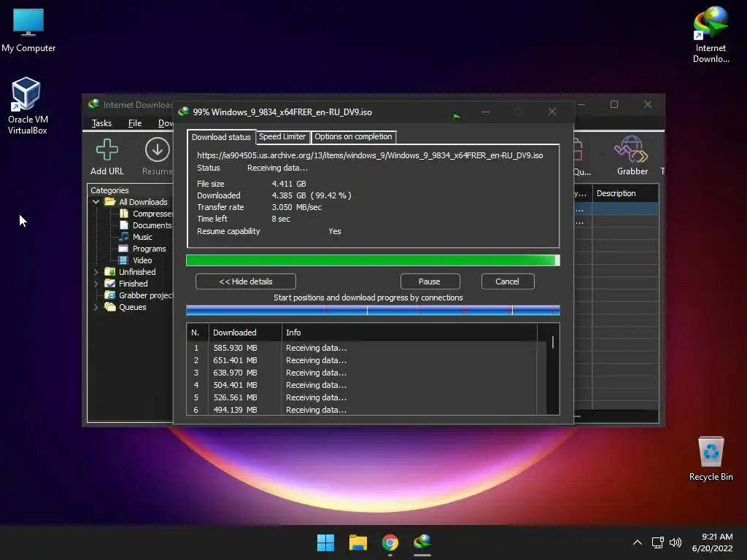Click the Windows Start button
This screenshot has height=560, width=747.
(326, 542)
